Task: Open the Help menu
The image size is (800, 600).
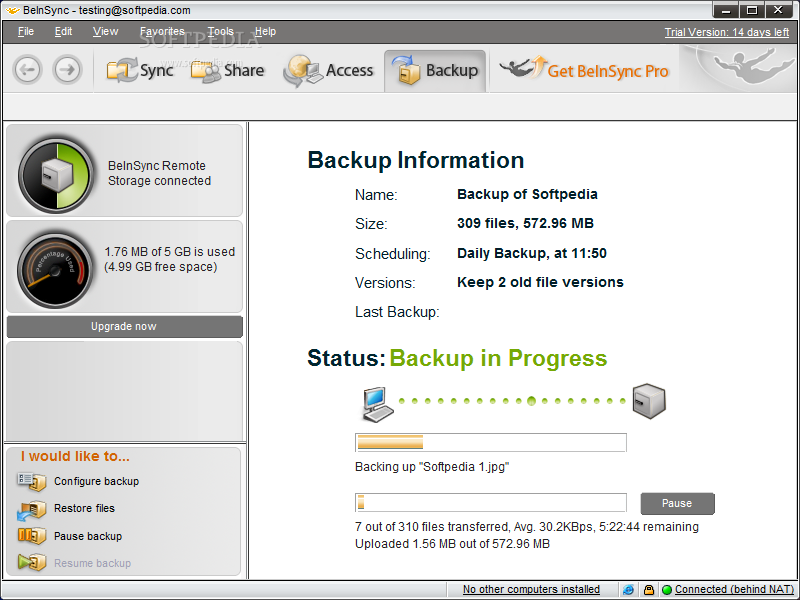Action: pos(265,32)
